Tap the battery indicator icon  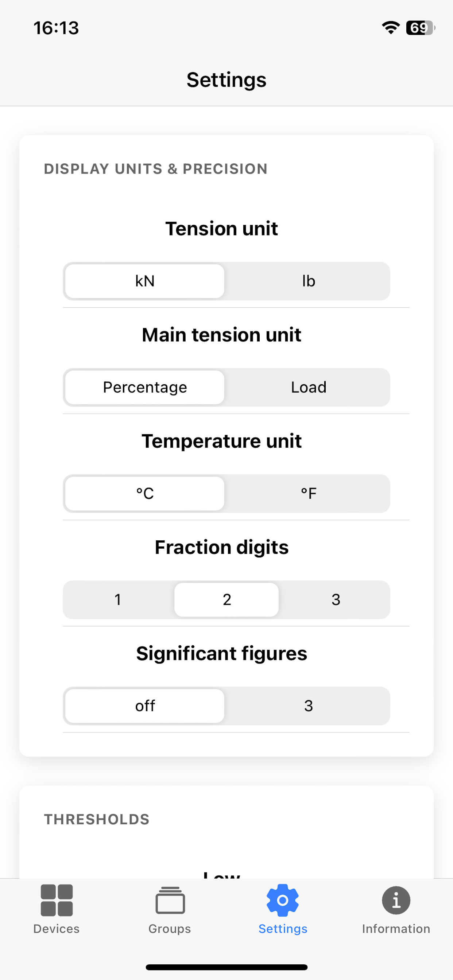[420, 28]
